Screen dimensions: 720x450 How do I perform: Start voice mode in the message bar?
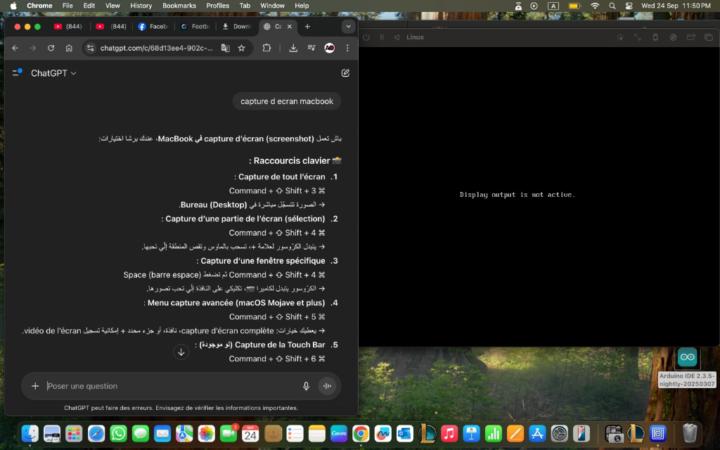click(x=326, y=386)
